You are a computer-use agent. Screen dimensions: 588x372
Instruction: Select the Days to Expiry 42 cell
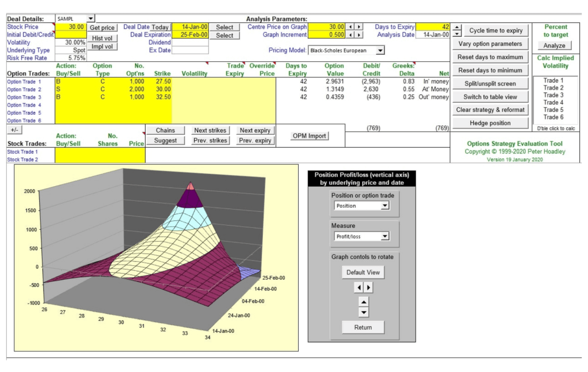click(433, 26)
